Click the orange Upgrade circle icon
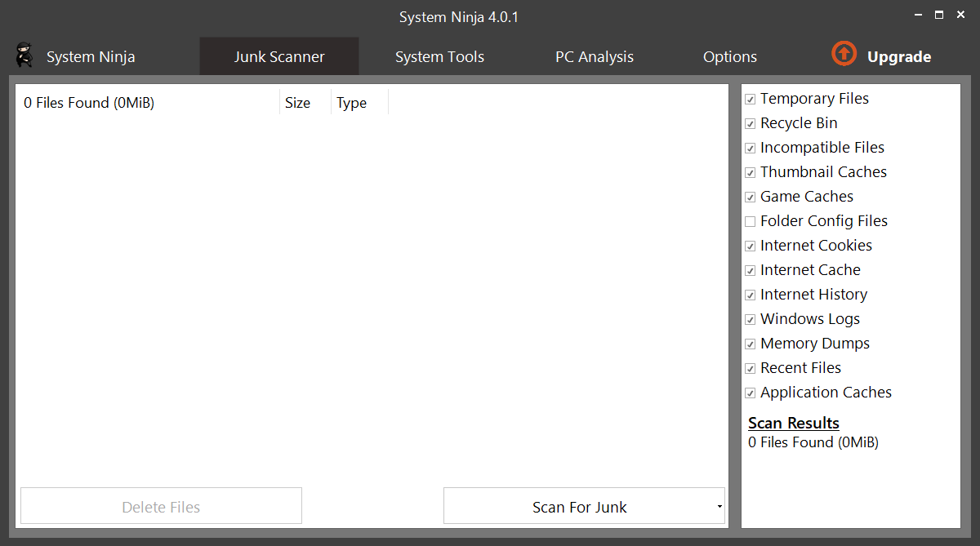This screenshot has height=546, width=980. 844,53
